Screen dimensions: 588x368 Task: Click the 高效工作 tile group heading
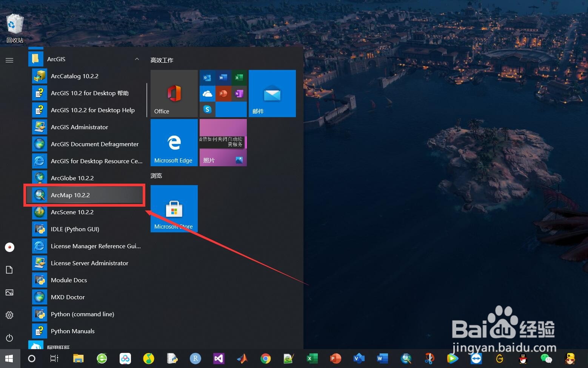pos(162,60)
